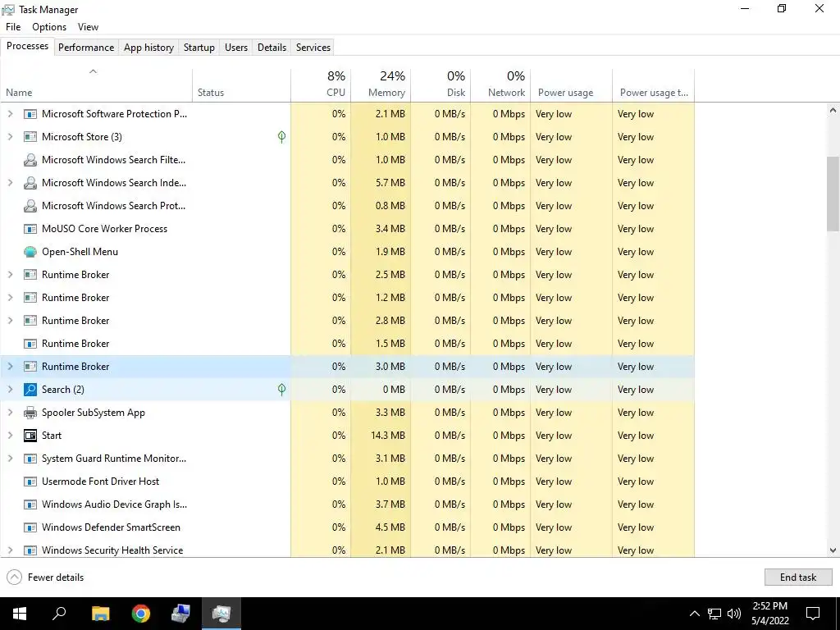Sort by the Disk column header

[x=441, y=84]
